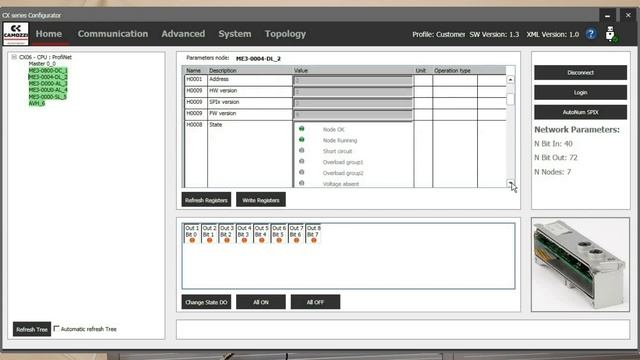640x360 pixels.
Task: Select the tree node ending in DC_1
Action: pyautogui.click(x=48, y=70)
